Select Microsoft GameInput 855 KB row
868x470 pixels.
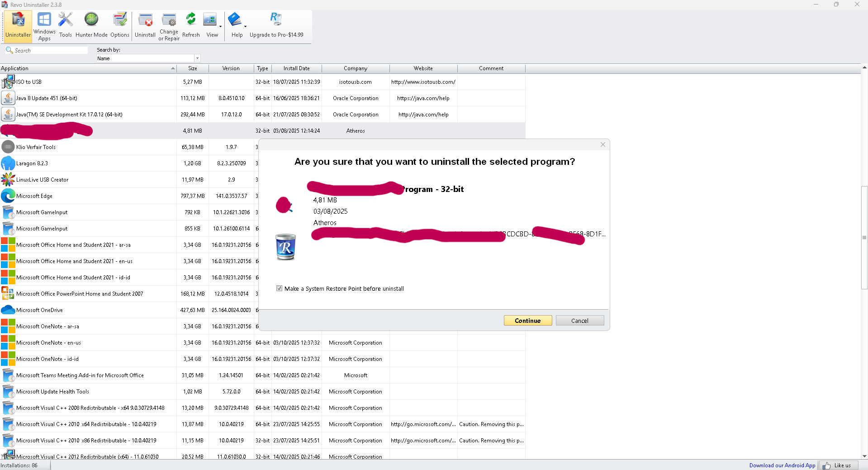[x=129, y=229]
